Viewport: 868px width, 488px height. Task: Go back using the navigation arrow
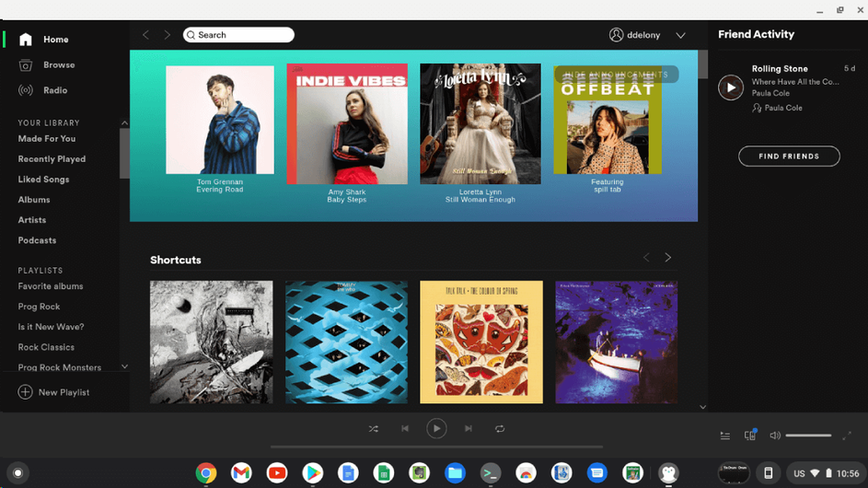click(x=145, y=35)
